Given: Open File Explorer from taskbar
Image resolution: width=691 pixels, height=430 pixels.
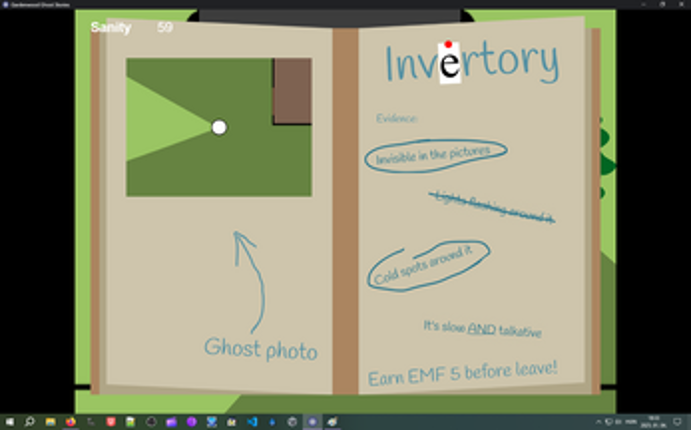Looking at the screenshot, I should point(50,422).
